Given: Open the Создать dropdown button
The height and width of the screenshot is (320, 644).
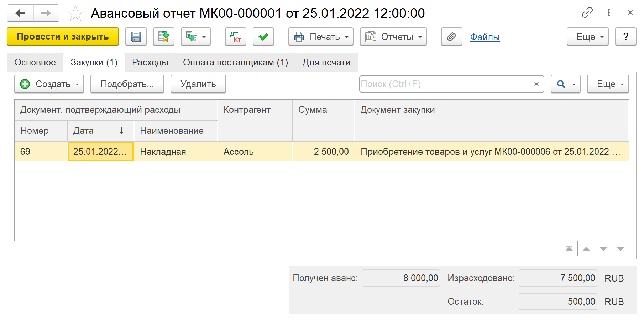Looking at the screenshot, I should (x=49, y=84).
